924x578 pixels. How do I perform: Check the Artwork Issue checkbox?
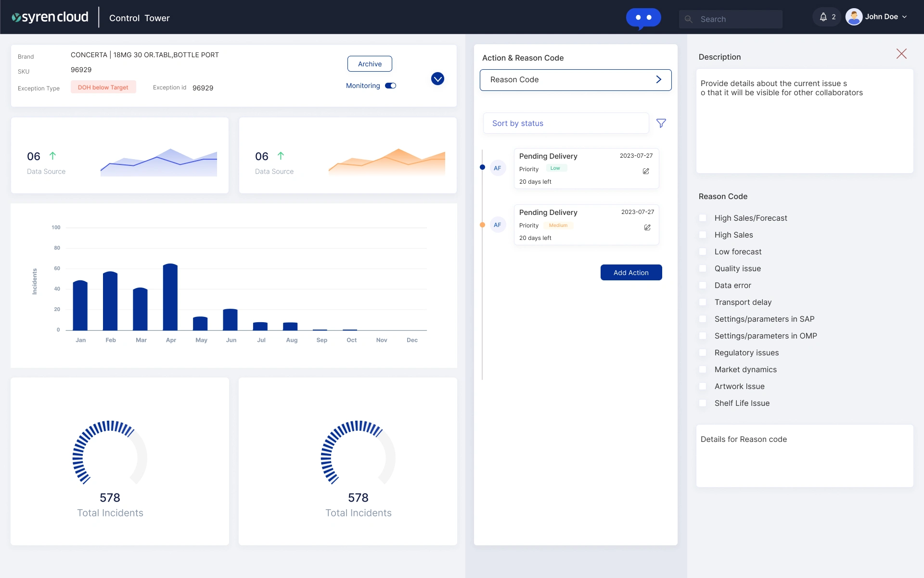coord(703,386)
